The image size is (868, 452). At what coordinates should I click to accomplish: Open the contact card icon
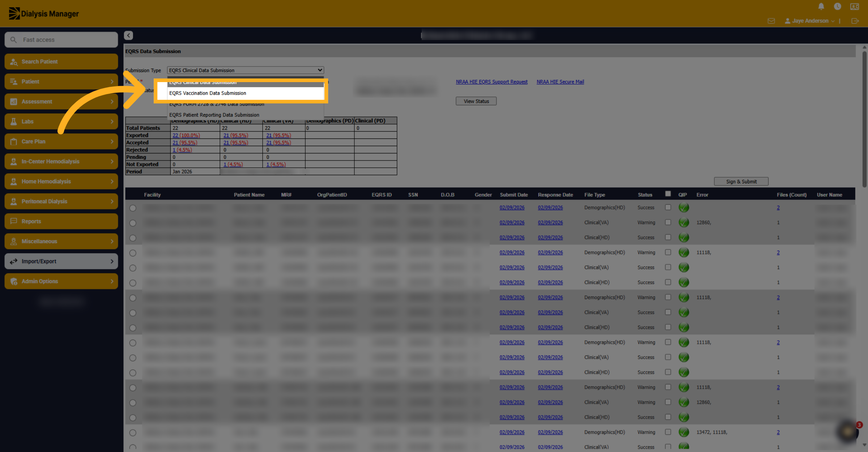click(x=855, y=7)
